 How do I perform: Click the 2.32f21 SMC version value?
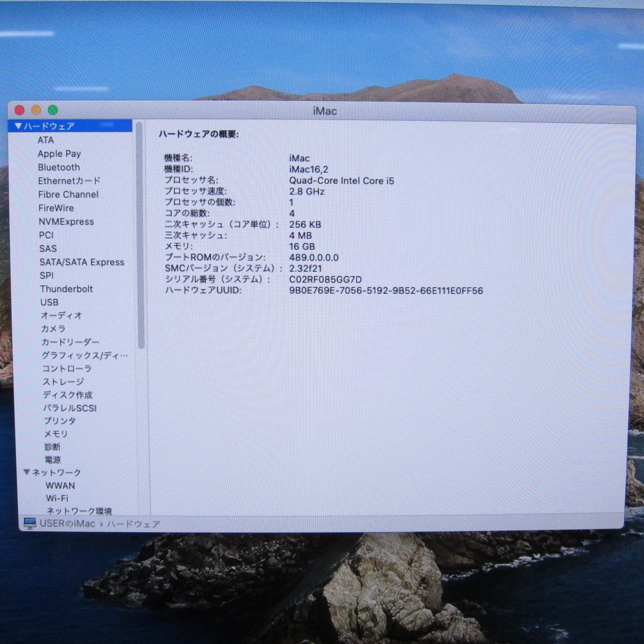[x=306, y=268]
